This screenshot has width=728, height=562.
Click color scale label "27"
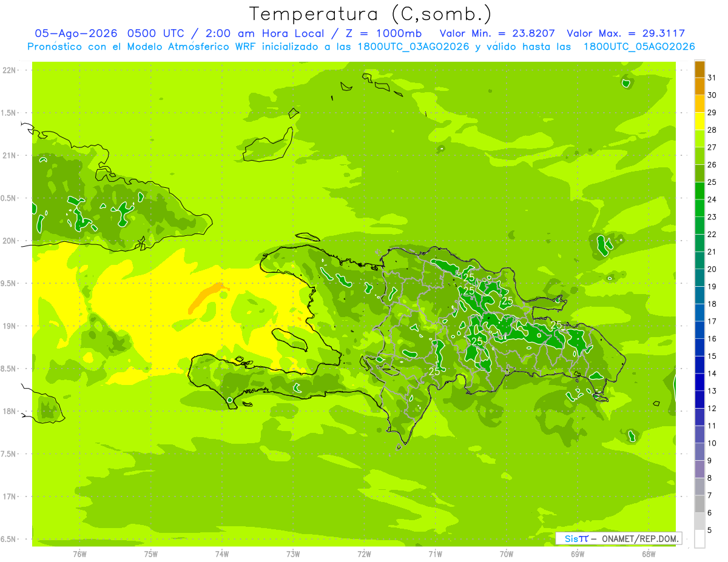pyautogui.click(x=712, y=147)
